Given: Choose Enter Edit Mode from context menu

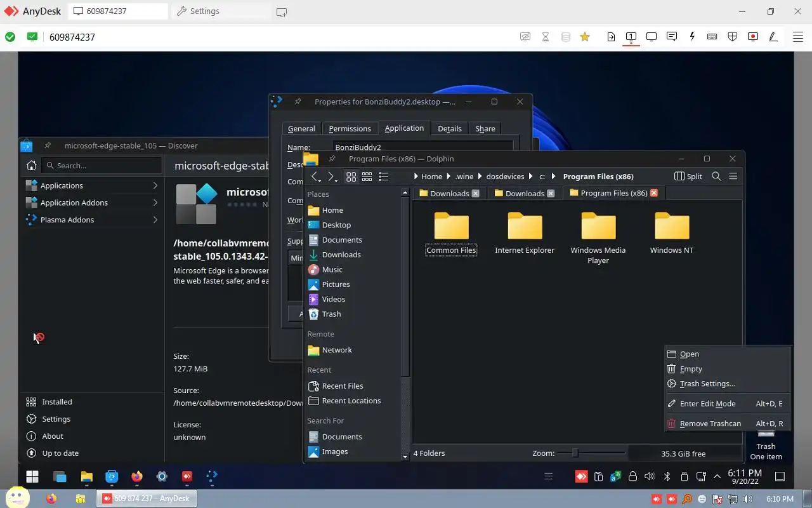Looking at the screenshot, I should (x=728, y=404).
